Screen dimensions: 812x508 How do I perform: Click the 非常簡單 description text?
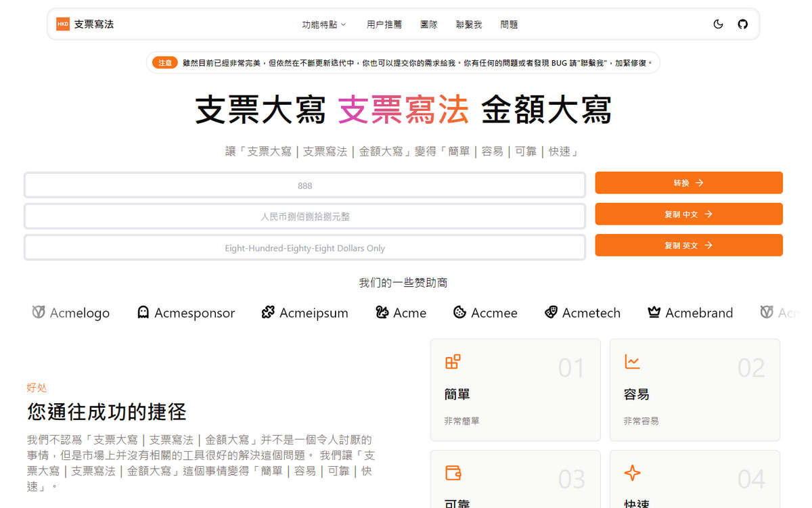click(461, 421)
